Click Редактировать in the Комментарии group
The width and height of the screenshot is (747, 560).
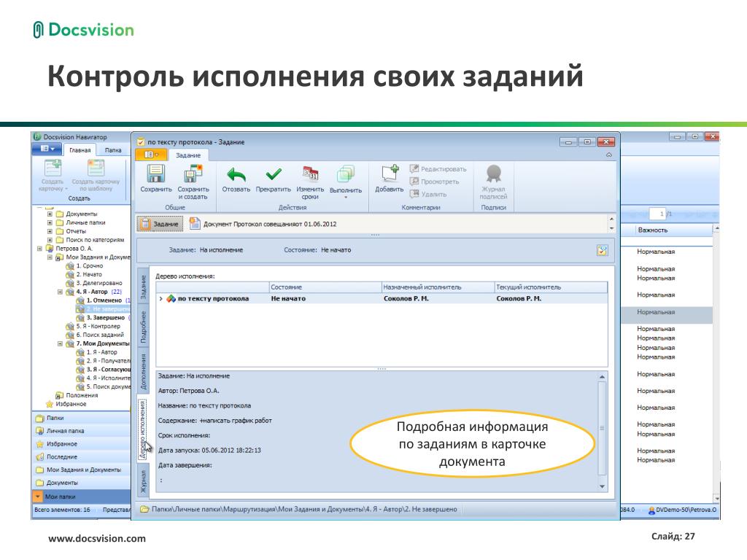point(438,169)
